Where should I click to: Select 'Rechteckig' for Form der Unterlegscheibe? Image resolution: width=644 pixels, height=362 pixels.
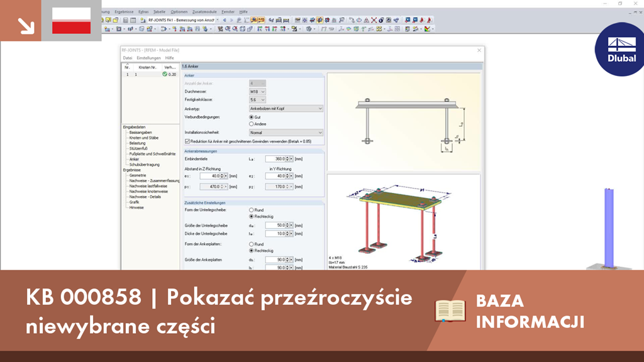pos(252,216)
